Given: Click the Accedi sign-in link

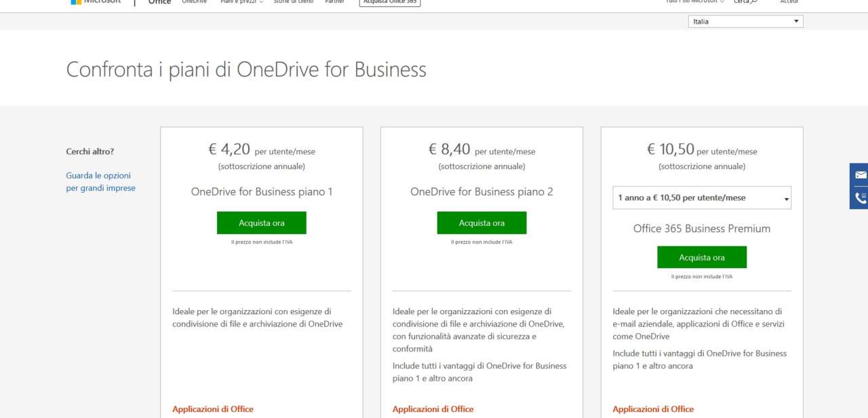Looking at the screenshot, I should pos(789,2).
